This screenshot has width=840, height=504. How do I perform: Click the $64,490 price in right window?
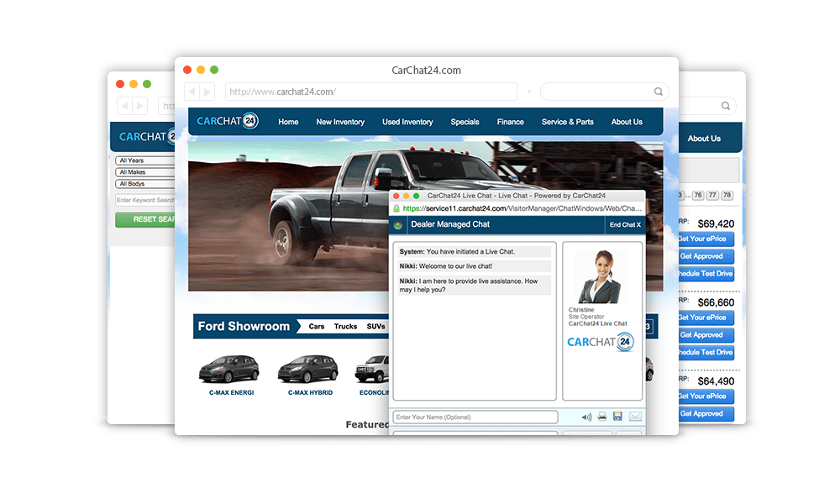click(716, 381)
